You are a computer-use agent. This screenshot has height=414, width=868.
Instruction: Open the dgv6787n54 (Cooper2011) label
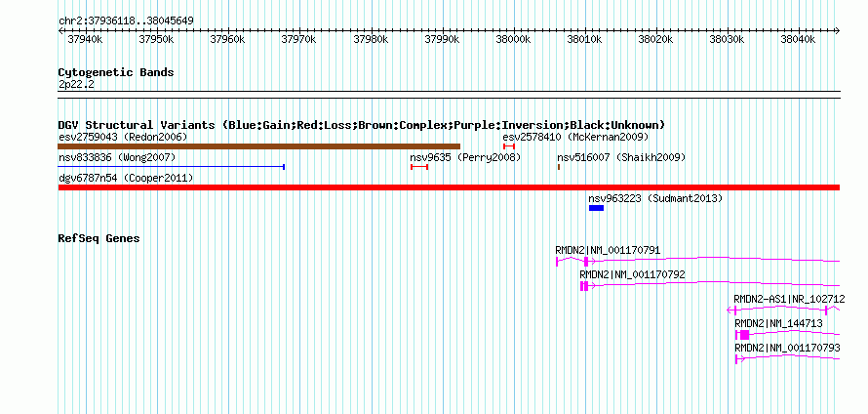tap(126, 178)
